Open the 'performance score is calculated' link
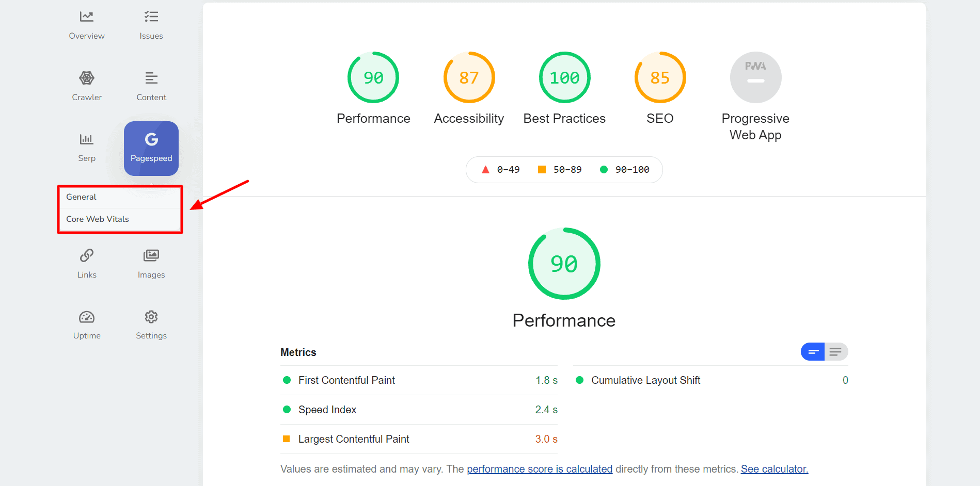This screenshot has width=980, height=486. (x=540, y=469)
